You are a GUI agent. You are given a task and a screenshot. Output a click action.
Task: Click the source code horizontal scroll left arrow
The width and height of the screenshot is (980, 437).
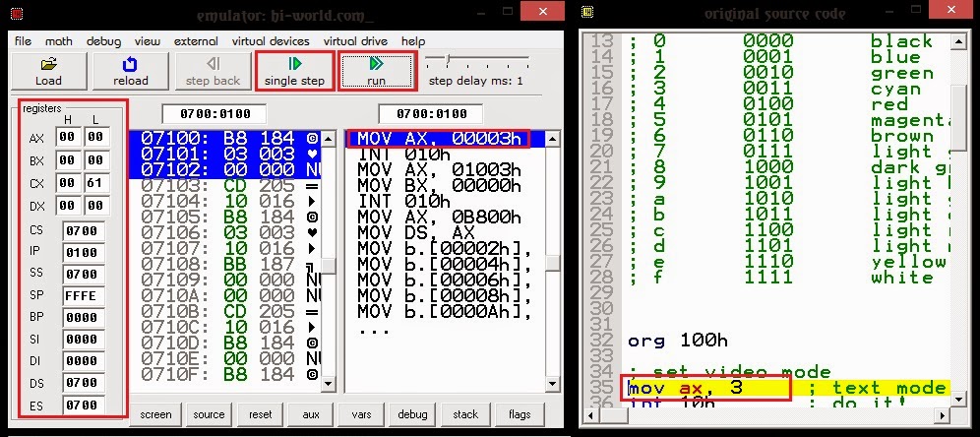coord(590,415)
